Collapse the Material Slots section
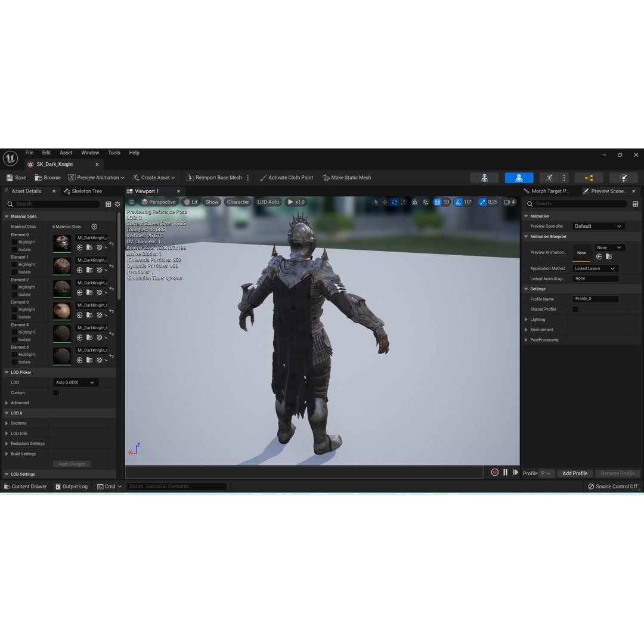This screenshot has height=644, width=644. 7,216
